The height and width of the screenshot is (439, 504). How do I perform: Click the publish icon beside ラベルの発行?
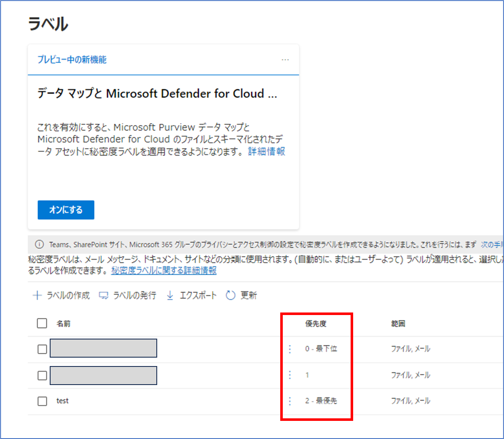pyautogui.click(x=104, y=295)
